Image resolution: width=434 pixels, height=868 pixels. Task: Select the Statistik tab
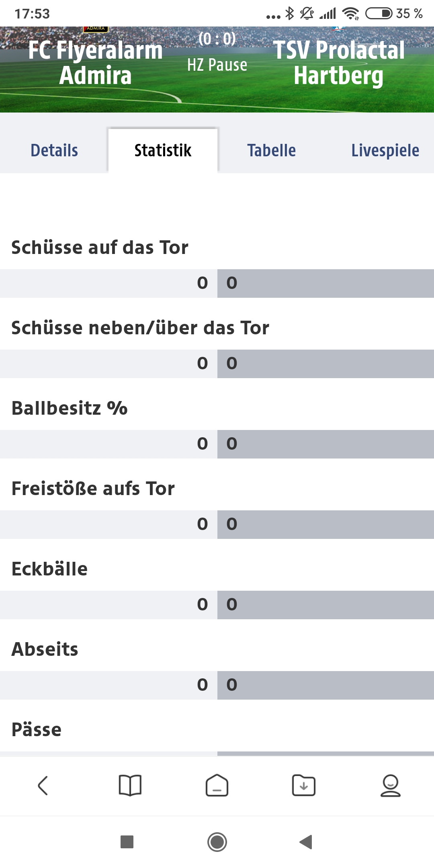point(163,150)
